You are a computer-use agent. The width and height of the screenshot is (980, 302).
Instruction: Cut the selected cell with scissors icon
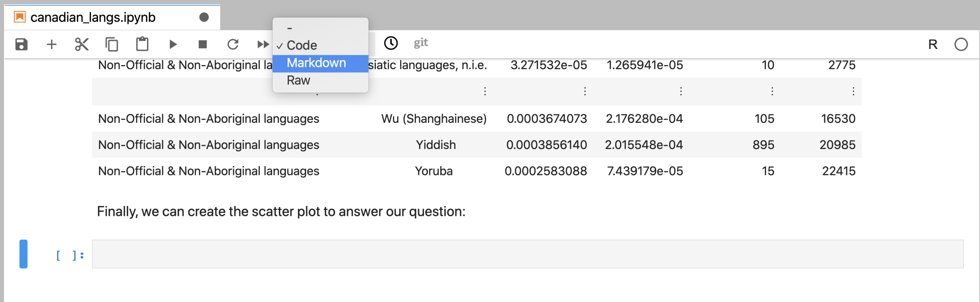[82, 44]
